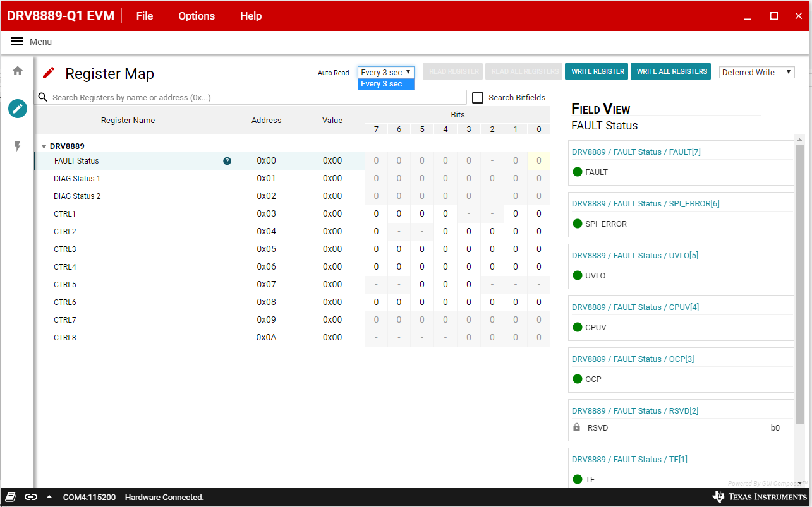Screen dimensions: 812x507
Task: Toggle the TF green indicator
Action: click(x=577, y=479)
